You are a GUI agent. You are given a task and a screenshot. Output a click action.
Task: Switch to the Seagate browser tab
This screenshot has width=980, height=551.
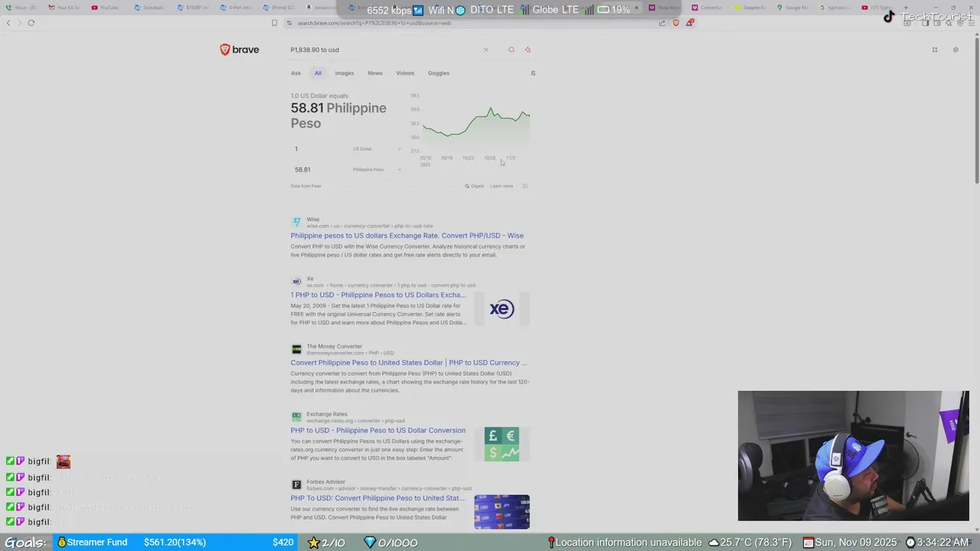coord(749,8)
